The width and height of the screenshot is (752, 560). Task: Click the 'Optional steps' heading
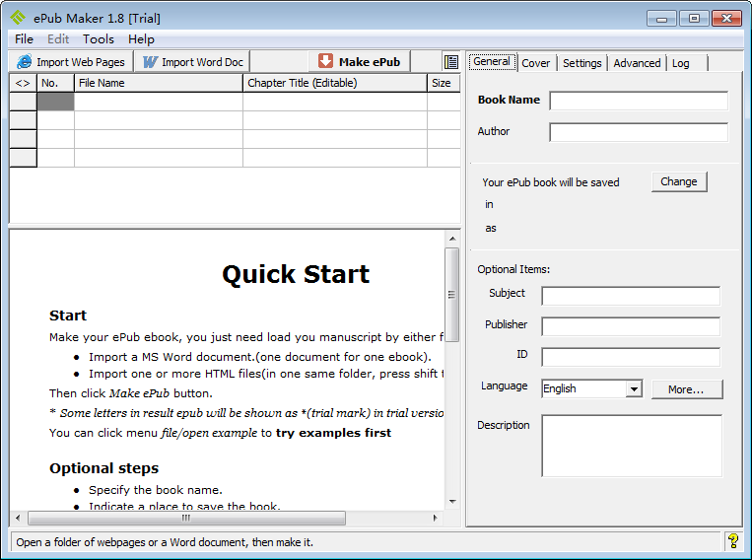104,468
